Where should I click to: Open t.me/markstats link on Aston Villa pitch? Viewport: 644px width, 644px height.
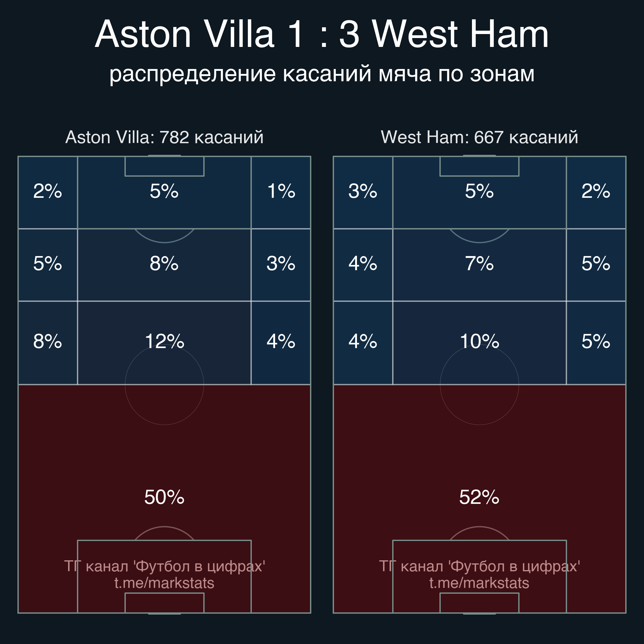[x=164, y=583]
